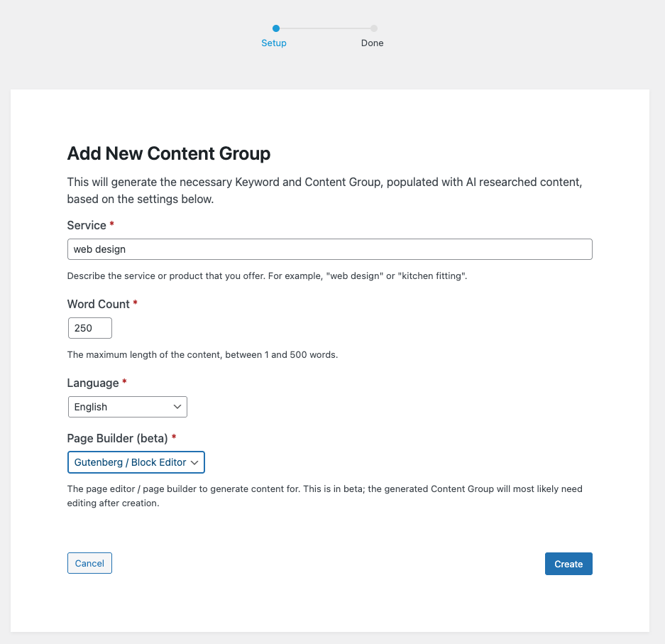Click the grey Done progress dot

click(373, 28)
